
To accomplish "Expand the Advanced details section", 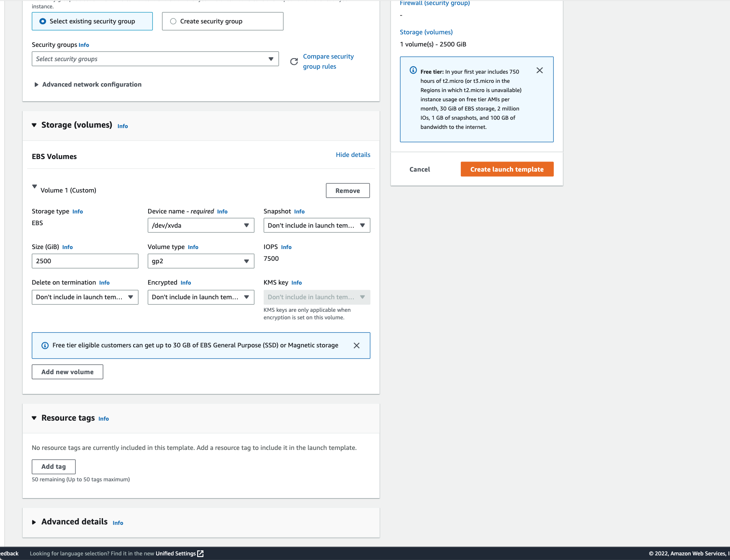I will click(34, 522).
